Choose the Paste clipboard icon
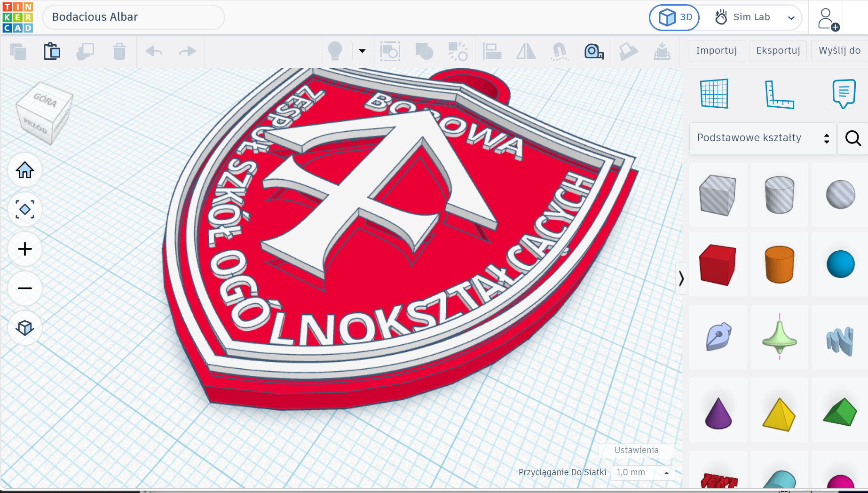The width and height of the screenshot is (868, 493). tap(52, 51)
